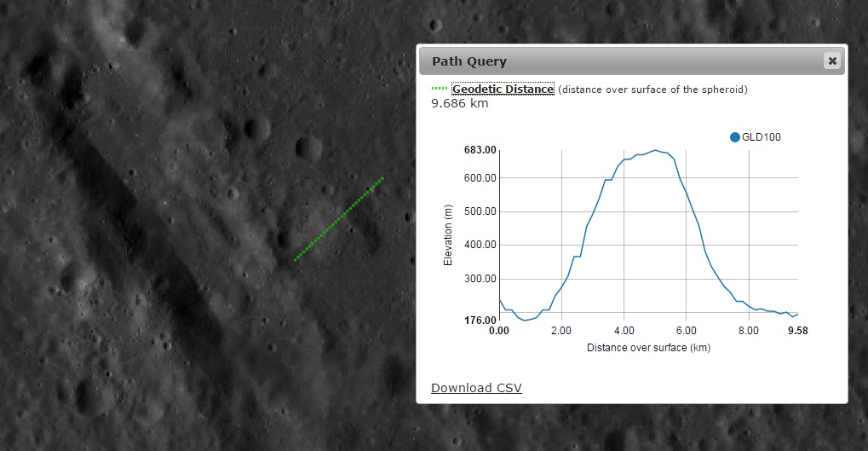Image resolution: width=868 pixels, height=451 pixels.
Task: Toggle the GLD100 blue legend marker
Action: point(735,136)
